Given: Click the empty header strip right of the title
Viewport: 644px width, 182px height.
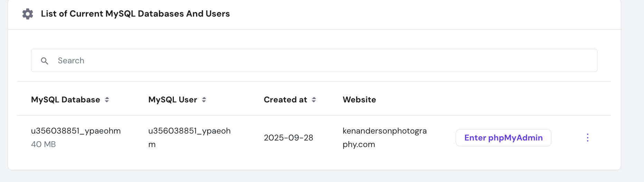Looking at the screenshot, I should (415, 14).
